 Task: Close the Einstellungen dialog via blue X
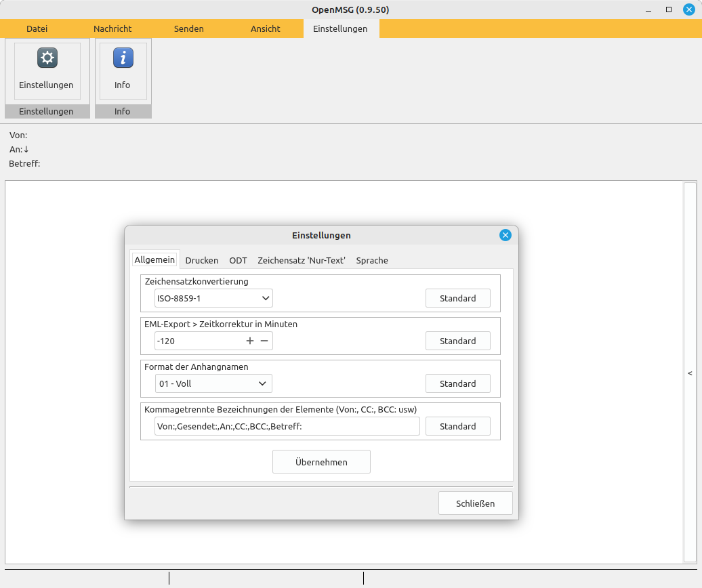pyautogui.click(x=505, y=235)
